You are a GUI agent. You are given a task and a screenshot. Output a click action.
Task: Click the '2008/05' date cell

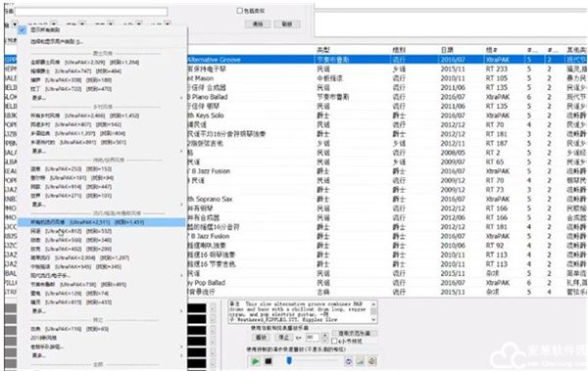click(453, 153)
